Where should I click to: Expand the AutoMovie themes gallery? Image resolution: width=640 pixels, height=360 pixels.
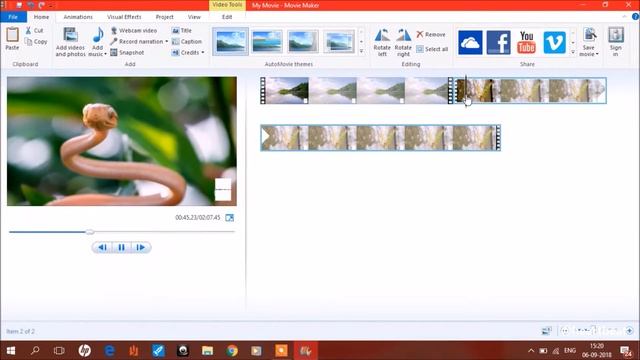click(x=362, y=51)
